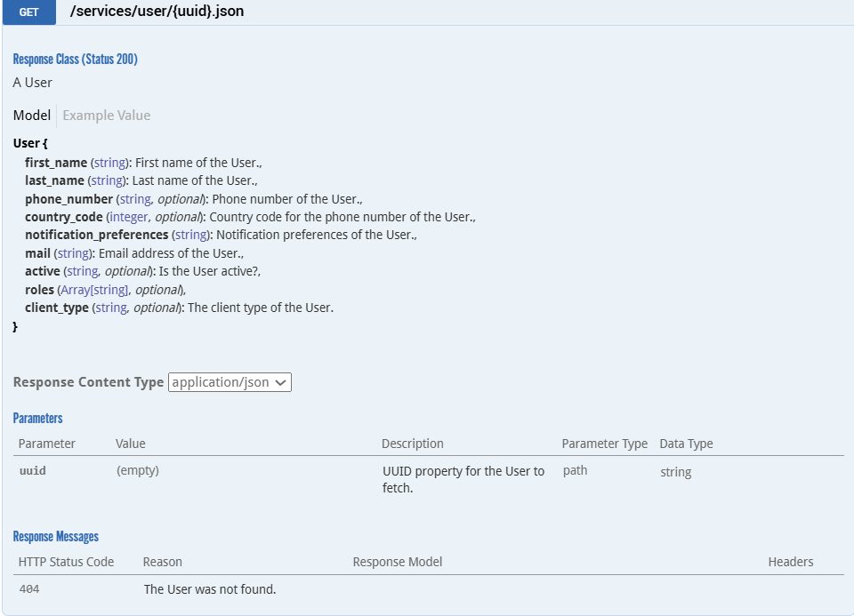This screenshot has width=854, height=616.
Task: Switch to the Example Value tab
Action: (106, 116)
